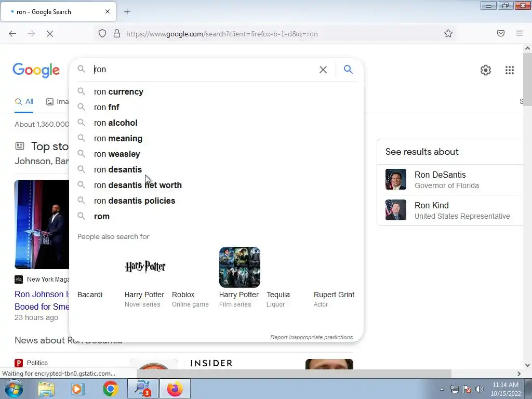The height and width of the screenshot is (399, 532).
Task: View site security lock information
Action: tap(117, 34)
